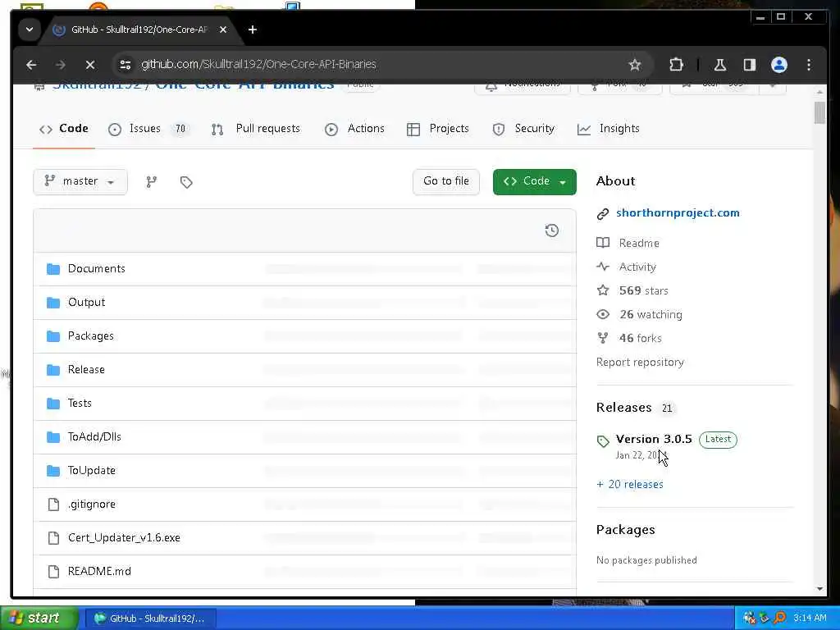Open Cert_Updater_v1.6.exe file
Image resolution: width=840 pixels, height=630 pixels.
click(124, 538)
